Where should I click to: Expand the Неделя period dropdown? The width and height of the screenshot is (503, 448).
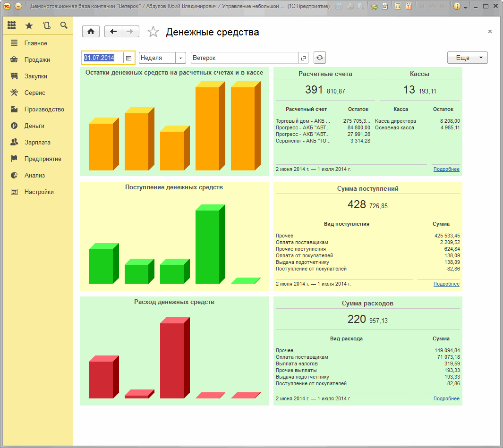180,58
